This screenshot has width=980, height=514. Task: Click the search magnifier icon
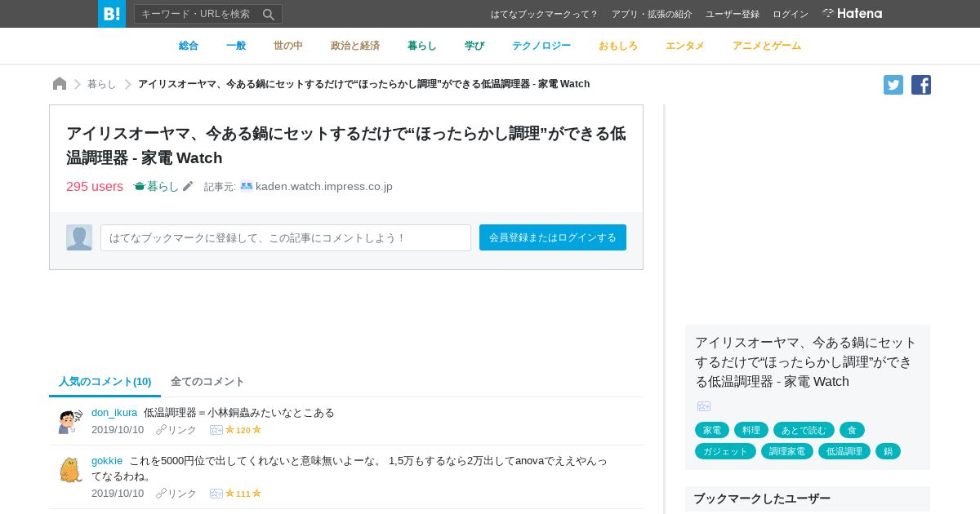point(269,14)
